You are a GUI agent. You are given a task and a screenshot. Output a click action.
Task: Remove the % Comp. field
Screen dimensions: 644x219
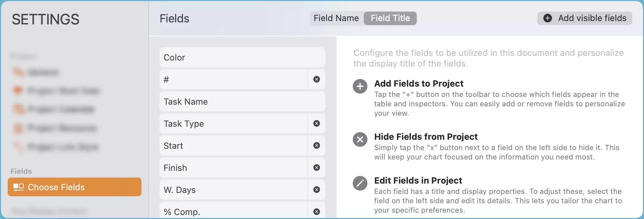click(316, 212)
